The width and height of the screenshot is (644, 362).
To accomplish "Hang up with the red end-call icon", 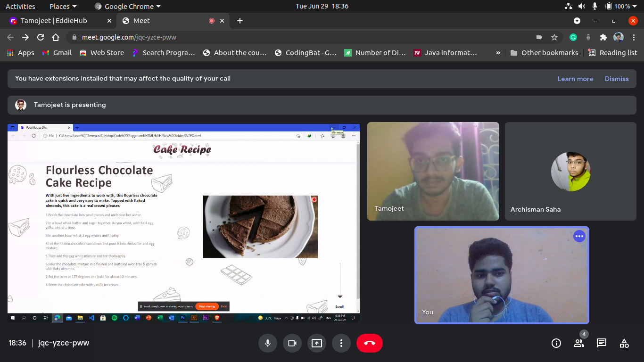I will click(370, 343).
